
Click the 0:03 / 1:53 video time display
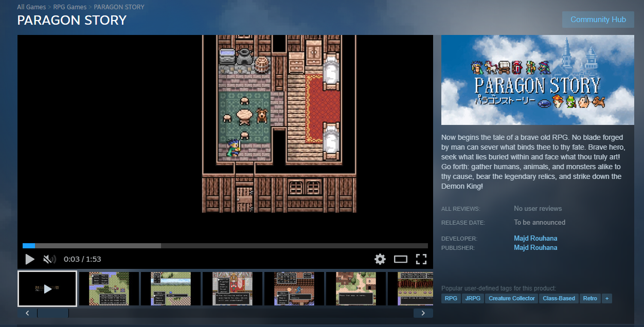[82, 259]
